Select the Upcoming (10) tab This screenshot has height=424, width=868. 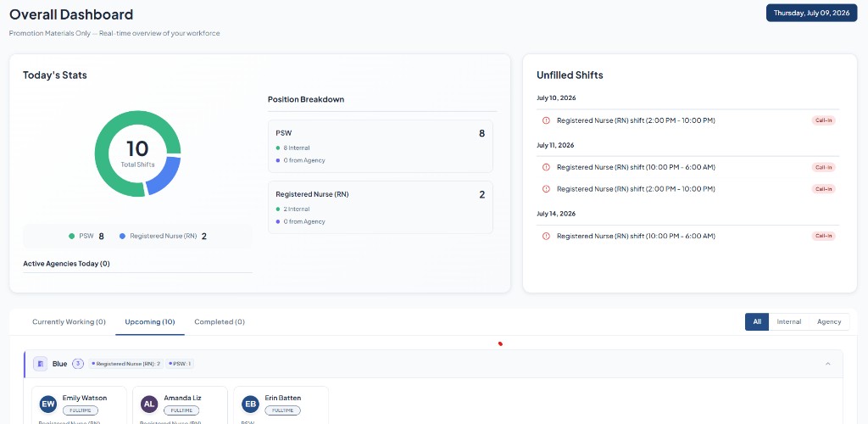(149, 321)
